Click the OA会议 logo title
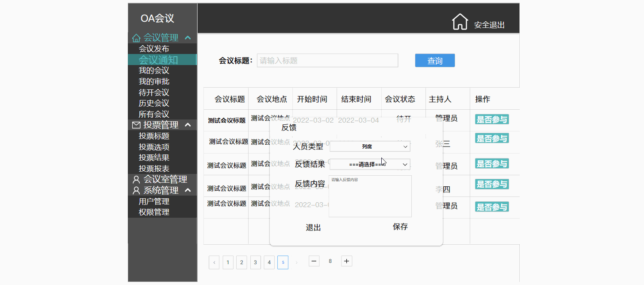 coord(157,19)
